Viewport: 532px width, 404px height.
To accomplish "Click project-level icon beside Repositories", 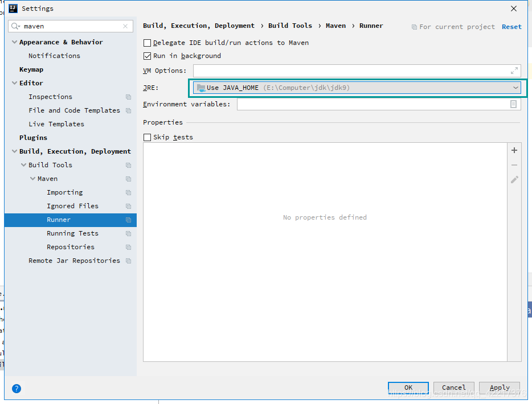I will pyautogui.click(x=128, y=247).
